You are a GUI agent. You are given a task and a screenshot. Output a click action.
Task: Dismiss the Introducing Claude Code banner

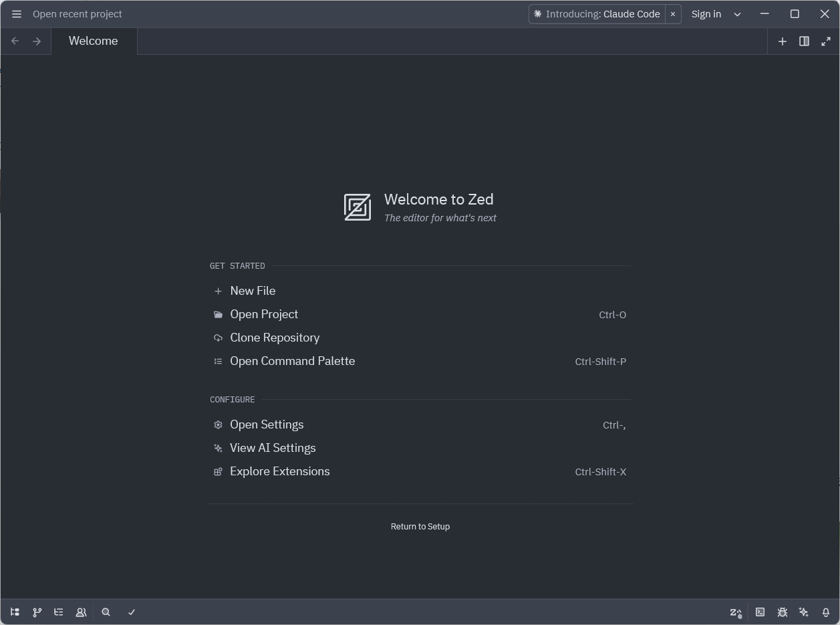coord(673,14)
